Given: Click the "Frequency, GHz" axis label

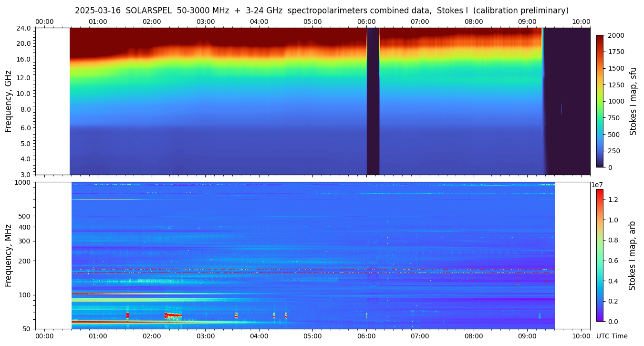Looking at the screenshot, I should click(8, 101).
